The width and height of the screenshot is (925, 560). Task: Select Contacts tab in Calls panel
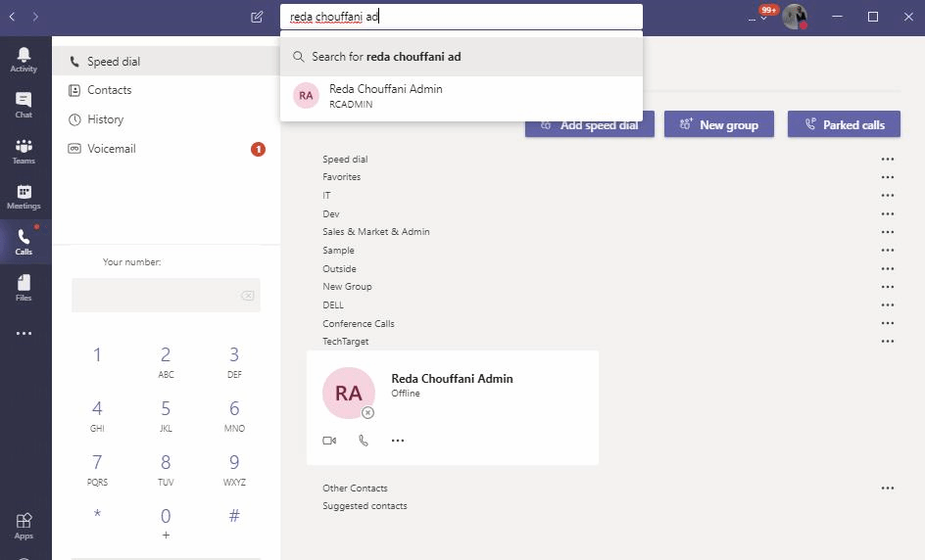[109, 90]
